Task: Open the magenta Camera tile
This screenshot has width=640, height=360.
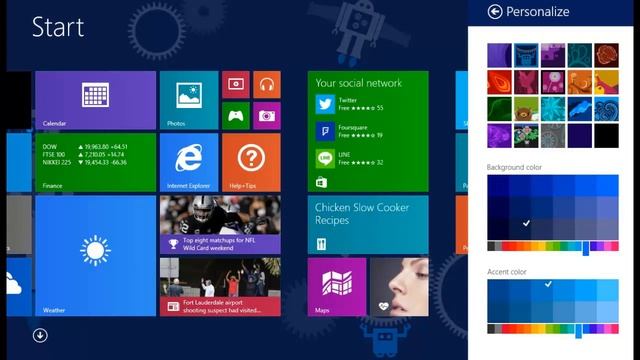Action: (267, 116)
